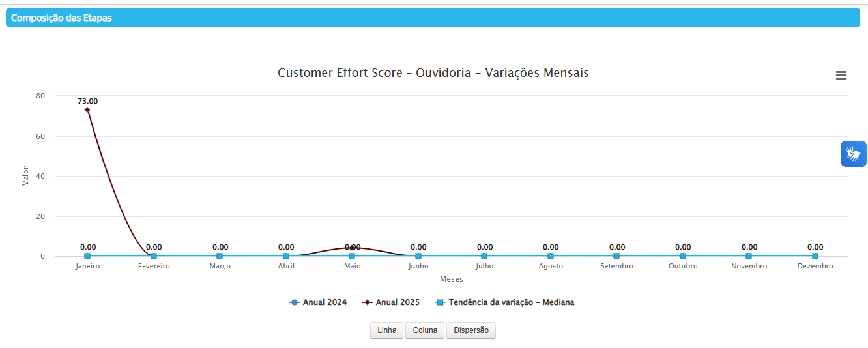868x348 pixels.
Task: Click the Novembro median square marker
Action: (x=749, y=256)
